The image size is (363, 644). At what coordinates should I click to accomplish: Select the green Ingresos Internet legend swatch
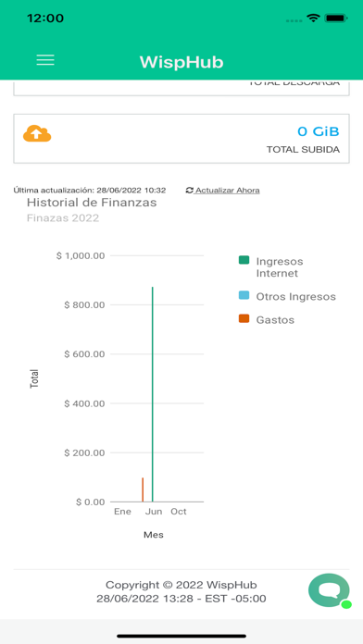244,260
